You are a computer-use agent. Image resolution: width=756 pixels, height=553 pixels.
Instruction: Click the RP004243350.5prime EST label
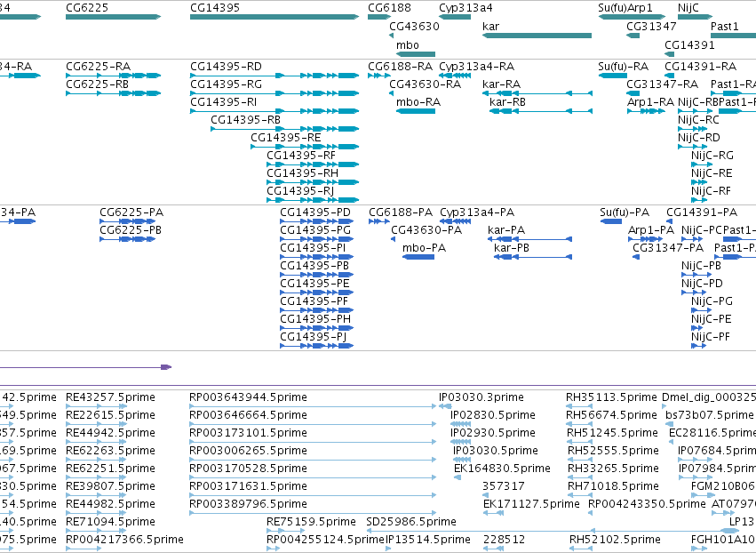click(x=647, y=504)
